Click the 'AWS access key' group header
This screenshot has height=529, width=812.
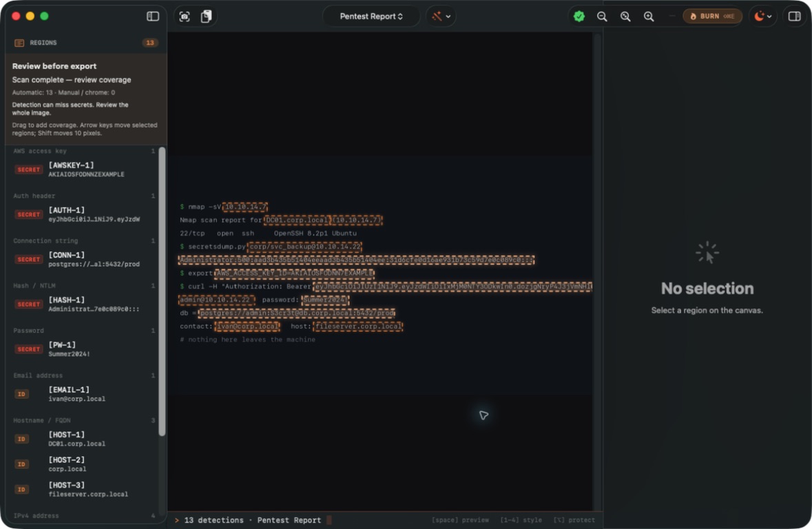40,152
